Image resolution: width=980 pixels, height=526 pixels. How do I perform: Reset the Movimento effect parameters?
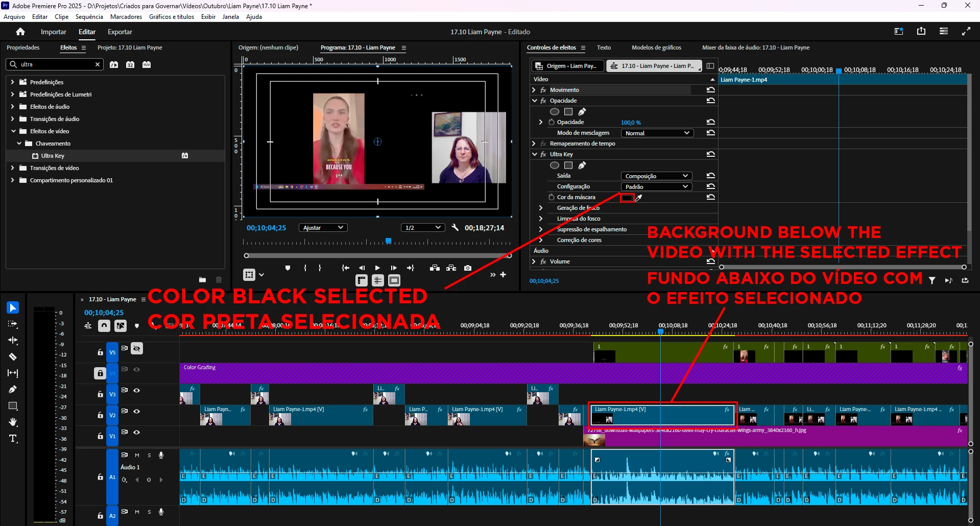710,90
